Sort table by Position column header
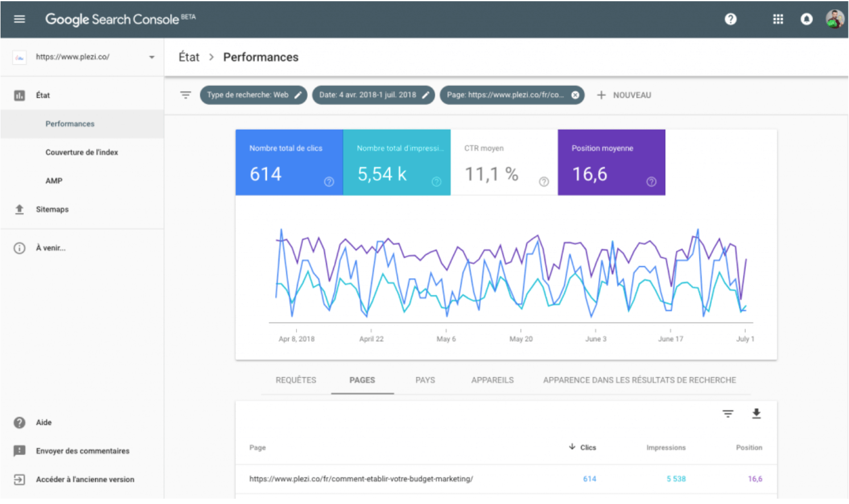849x504 pixels. (x=749, y=448)
